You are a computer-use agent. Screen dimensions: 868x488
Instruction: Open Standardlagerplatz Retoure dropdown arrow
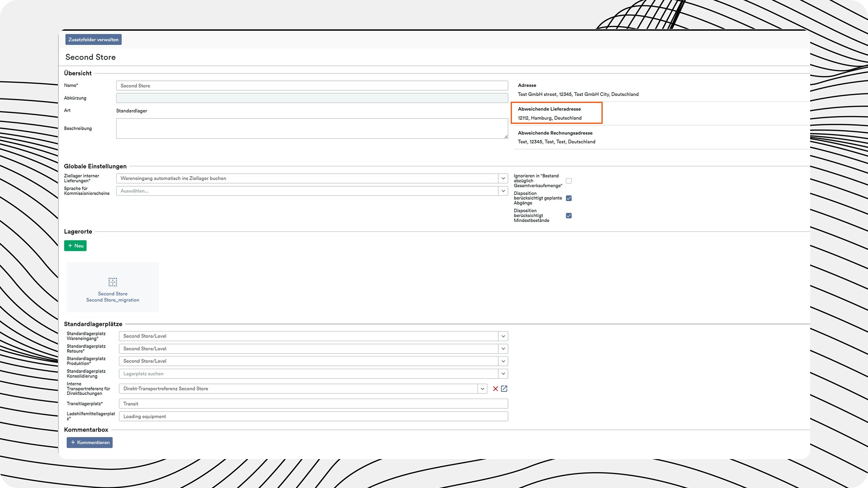pos(503,349)
